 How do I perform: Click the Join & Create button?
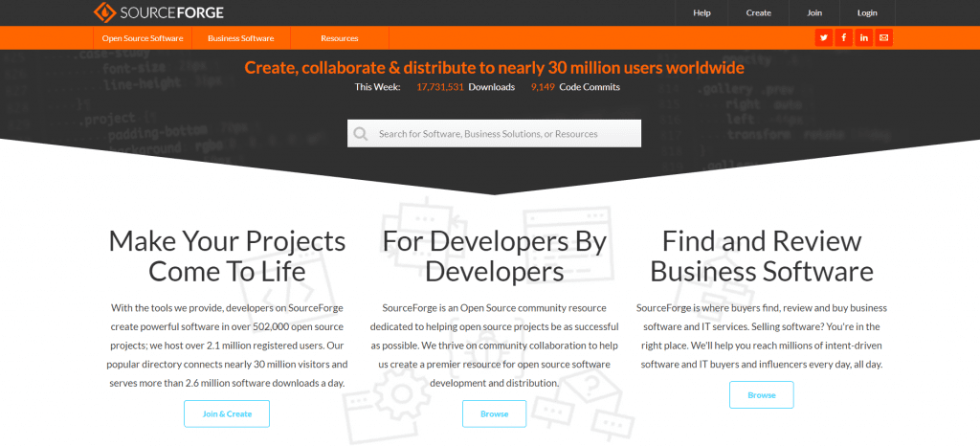227,413
